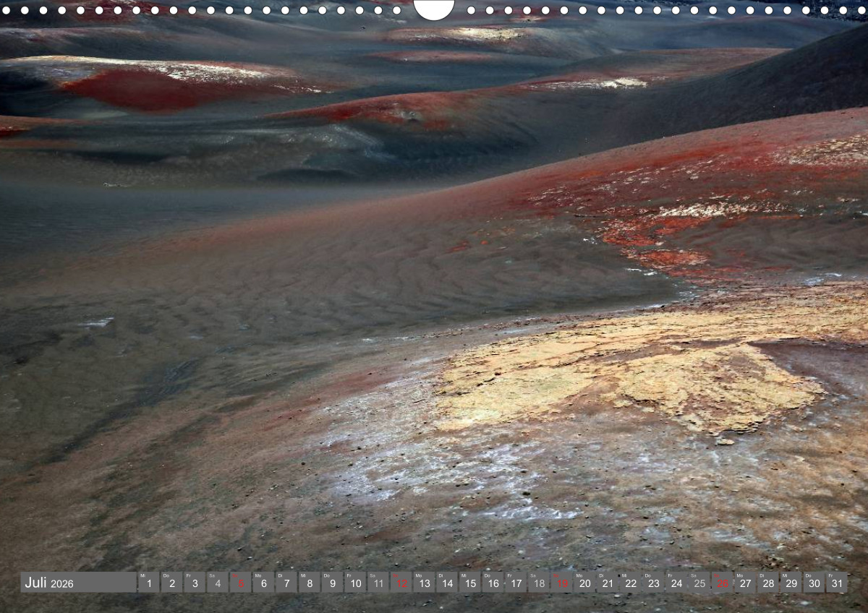The height and width of the screenshot is (613, 868).
Task: Choose day 14 (Di) in calendar strip
Action: pyautogui.click(x=447, y=583)
